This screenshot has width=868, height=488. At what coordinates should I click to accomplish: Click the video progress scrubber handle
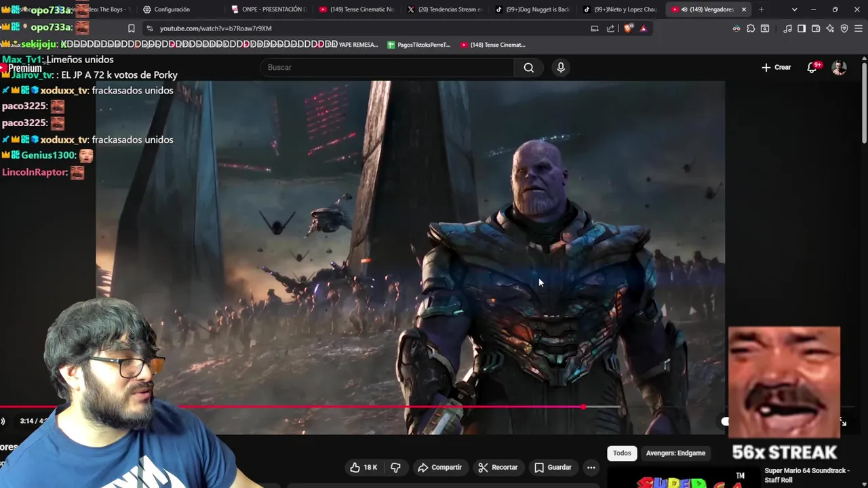coord(584,407)
